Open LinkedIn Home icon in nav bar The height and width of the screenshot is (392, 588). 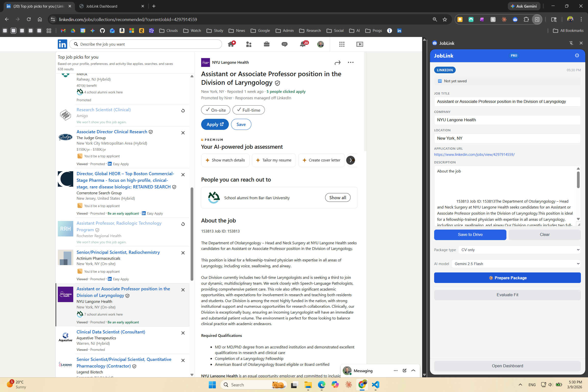[x=231, y=44]
